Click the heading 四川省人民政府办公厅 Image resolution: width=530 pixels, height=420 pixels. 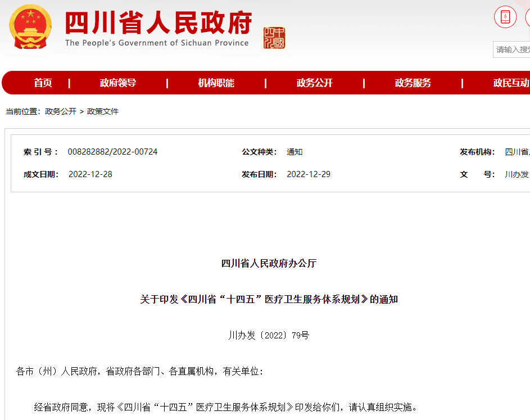point(269,264)
